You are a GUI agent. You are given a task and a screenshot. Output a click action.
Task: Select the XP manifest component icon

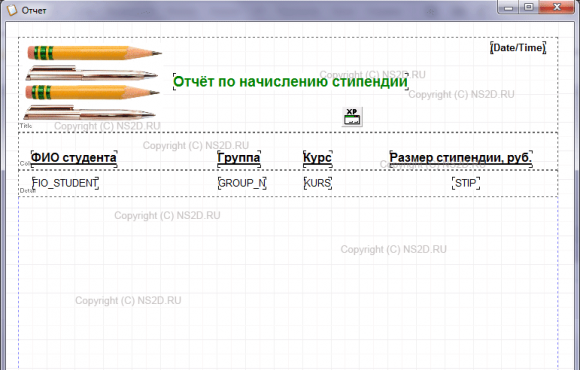(x=352, y=117)
